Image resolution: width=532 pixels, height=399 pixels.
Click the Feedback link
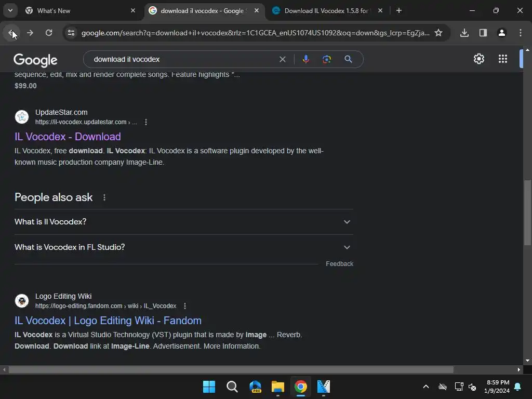(340, 263)
